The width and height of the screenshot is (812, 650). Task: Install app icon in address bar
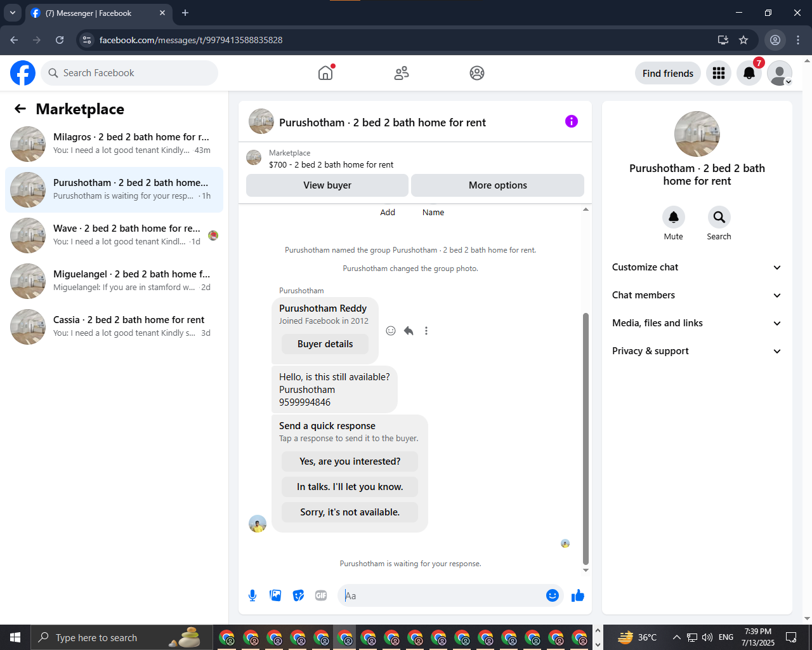[723, 40]
